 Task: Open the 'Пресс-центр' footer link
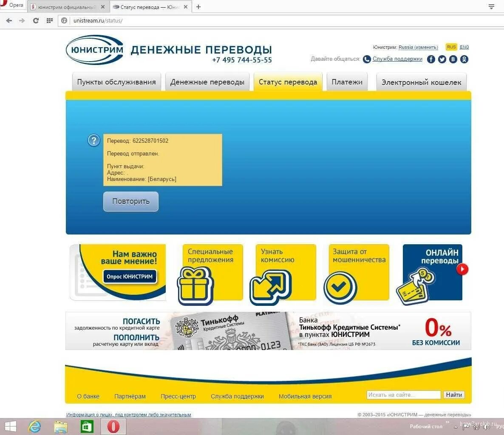pyautogui.click(x=178, y=396)
